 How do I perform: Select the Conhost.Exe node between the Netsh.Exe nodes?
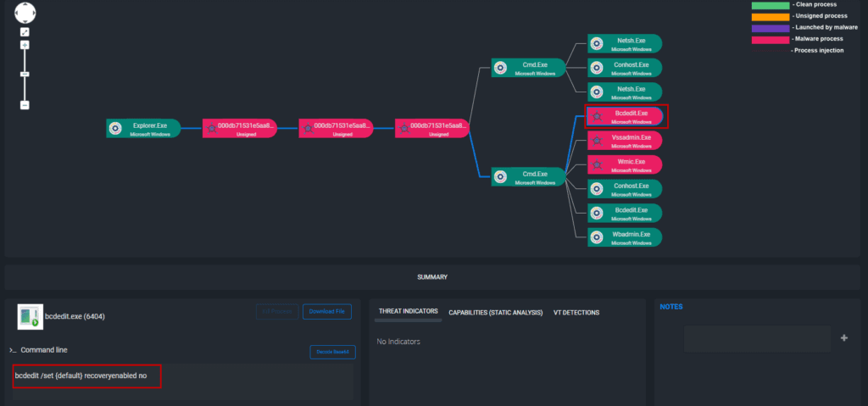[625, 68]
